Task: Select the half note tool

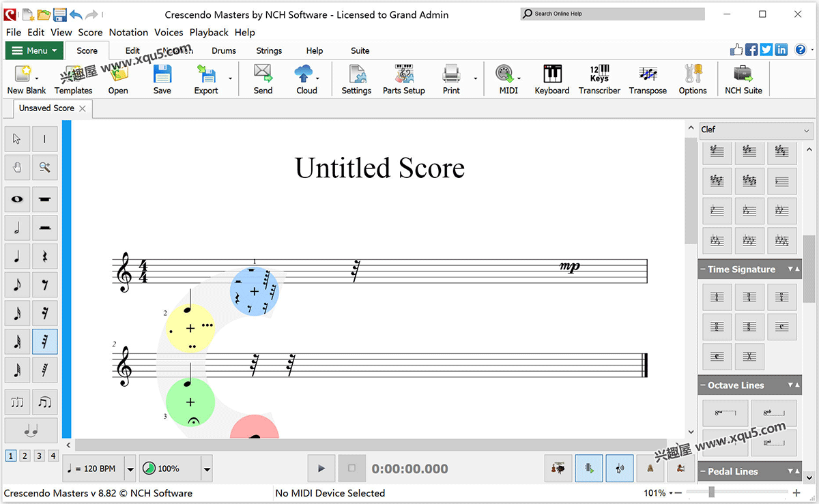Action: click(17, 228)
